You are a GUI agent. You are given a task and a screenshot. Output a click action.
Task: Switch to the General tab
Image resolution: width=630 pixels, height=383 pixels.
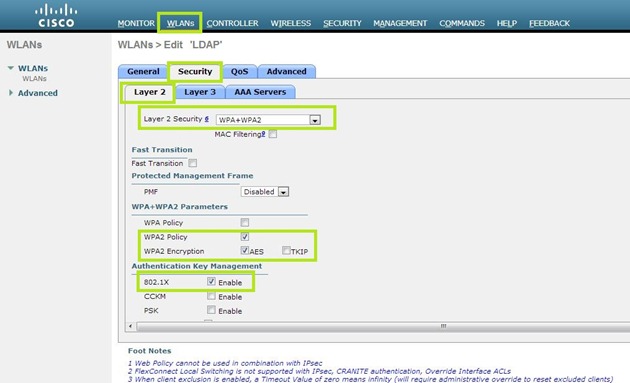(143, 72)
